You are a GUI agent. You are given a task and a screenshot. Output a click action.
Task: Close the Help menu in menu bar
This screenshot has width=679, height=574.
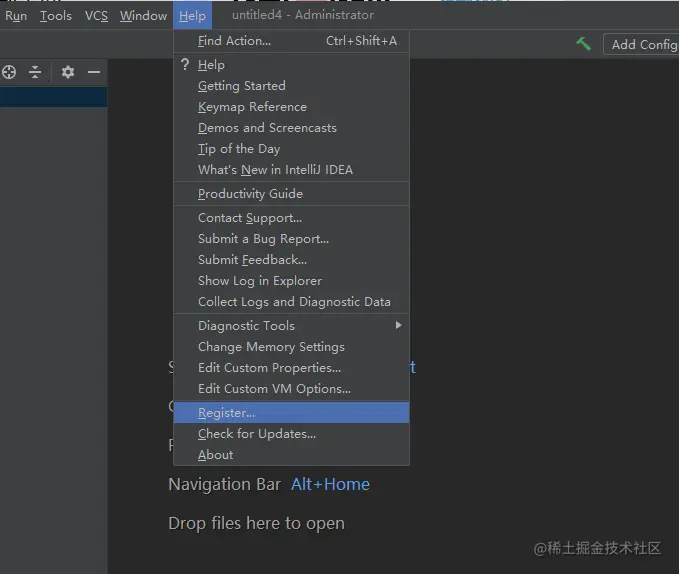[x=192, y=16]
